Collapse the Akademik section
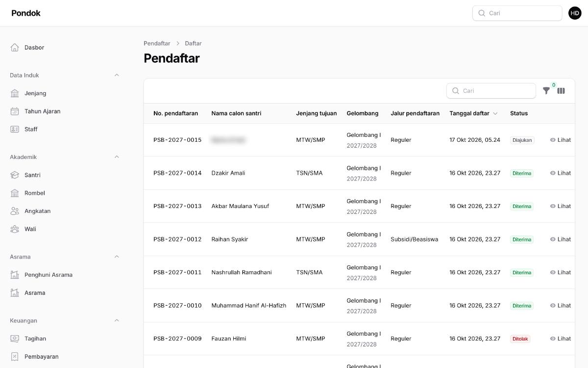588x368 pixels. (117, 157)
